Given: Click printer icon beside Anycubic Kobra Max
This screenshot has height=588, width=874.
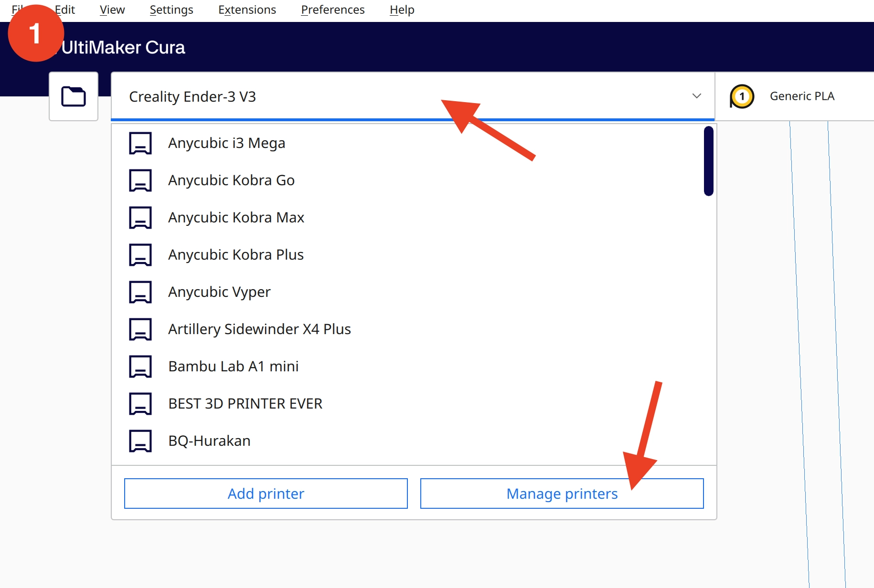Looking at the screenshot, I should coord(140,218).
